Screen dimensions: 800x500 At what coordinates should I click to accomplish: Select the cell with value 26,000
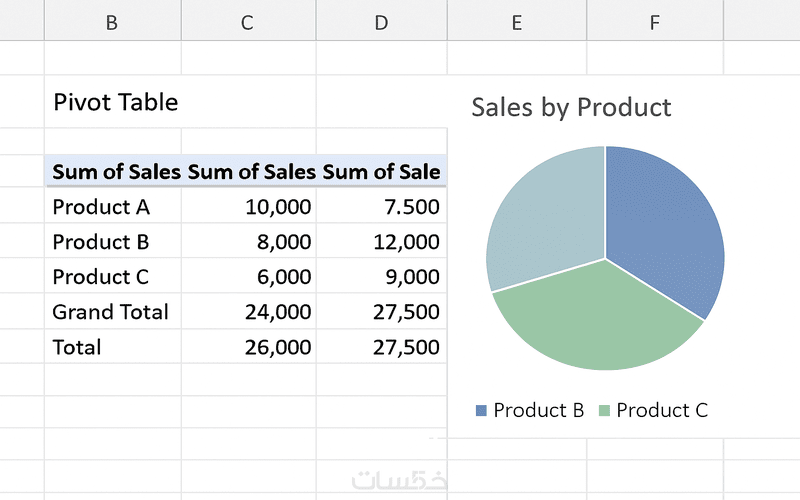pyautogui.click(x=278, y=347)
